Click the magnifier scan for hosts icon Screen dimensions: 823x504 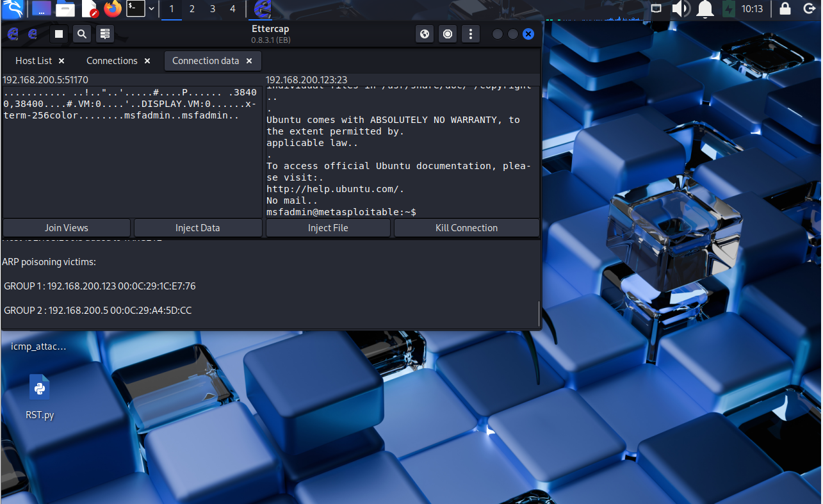(82, 34)
